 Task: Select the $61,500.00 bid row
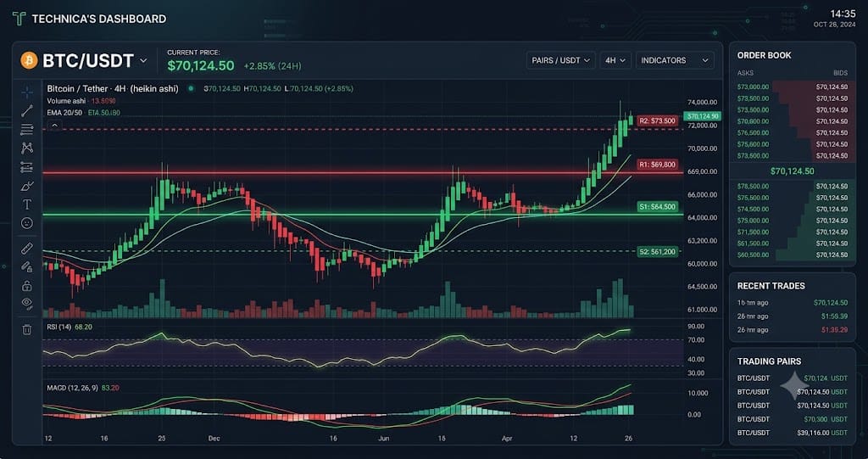pyautogui.click(x=793, y=243)
